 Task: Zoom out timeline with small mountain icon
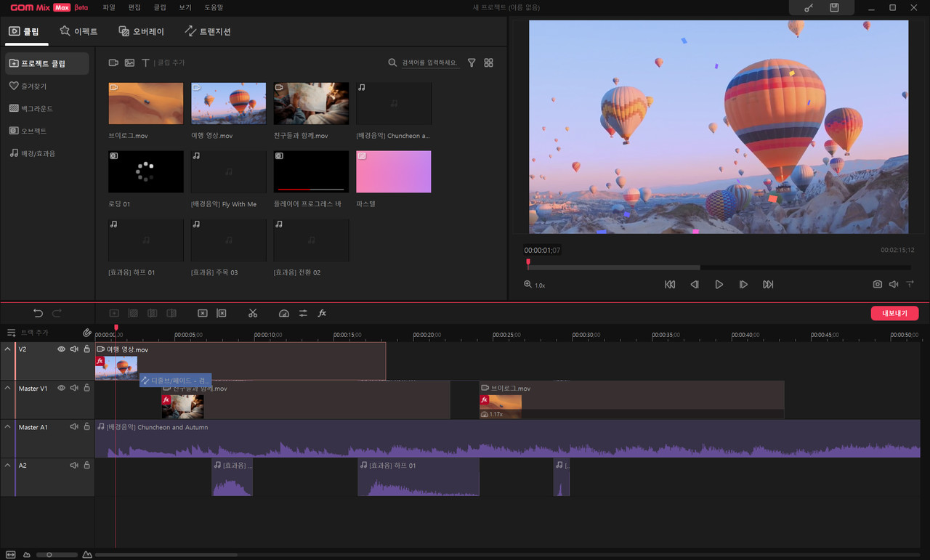coord(27,555)
